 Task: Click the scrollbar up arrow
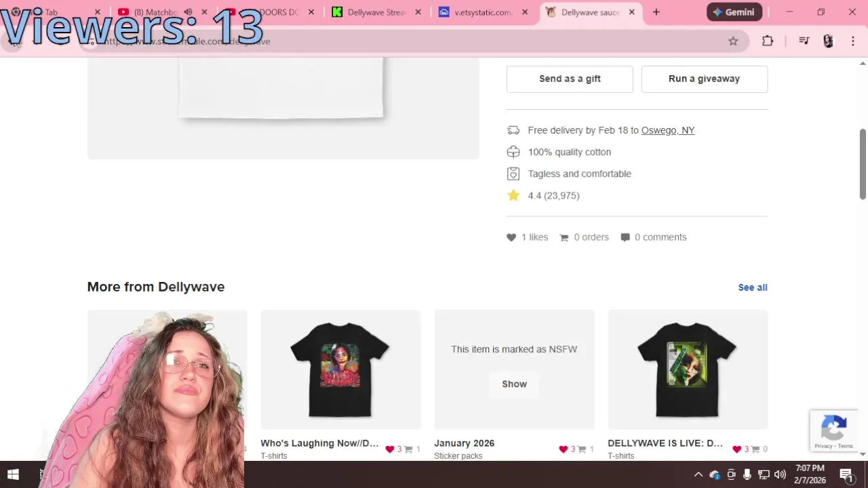coord(863,64)
